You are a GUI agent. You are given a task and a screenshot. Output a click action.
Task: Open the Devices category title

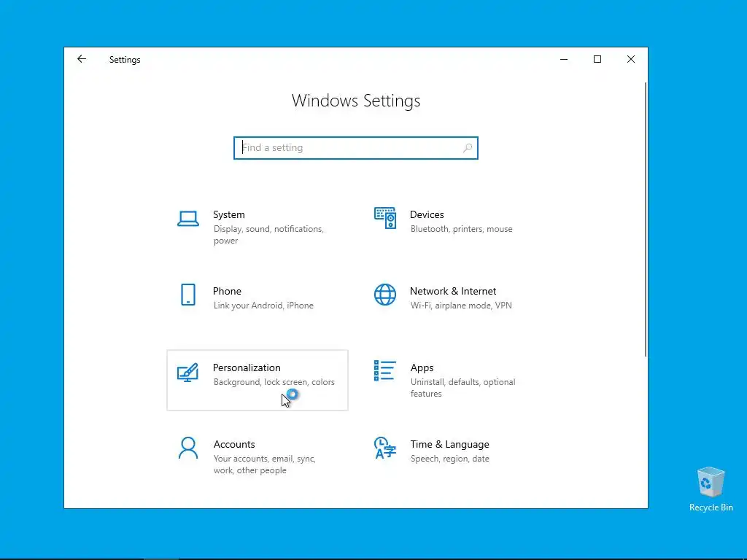pyautogui.click(x=427, y=215)
